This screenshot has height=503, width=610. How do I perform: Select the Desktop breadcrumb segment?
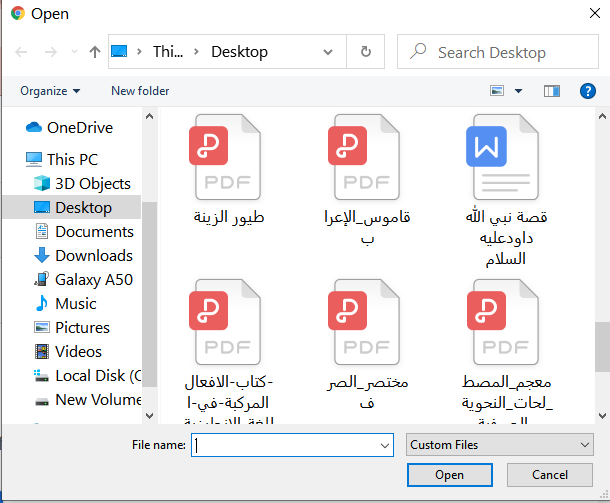(x=239, y=52)
